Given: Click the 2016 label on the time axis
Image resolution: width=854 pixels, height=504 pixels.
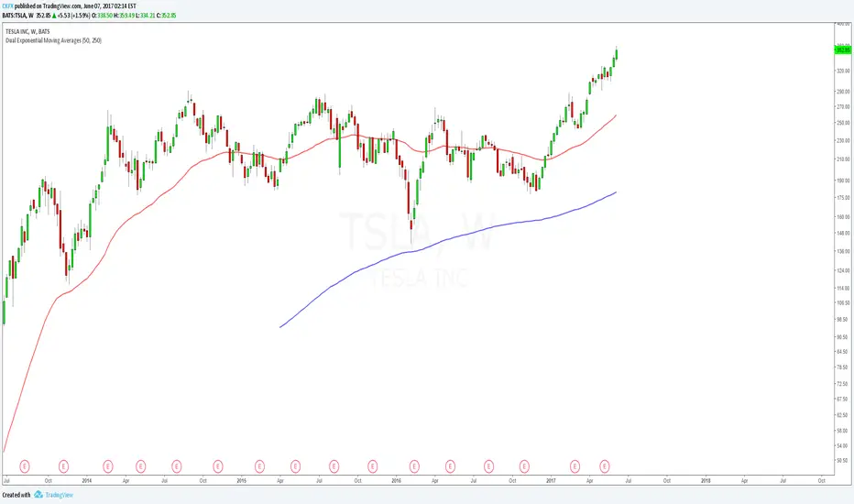Looking at the screenshot, I should tap(396, 478).
